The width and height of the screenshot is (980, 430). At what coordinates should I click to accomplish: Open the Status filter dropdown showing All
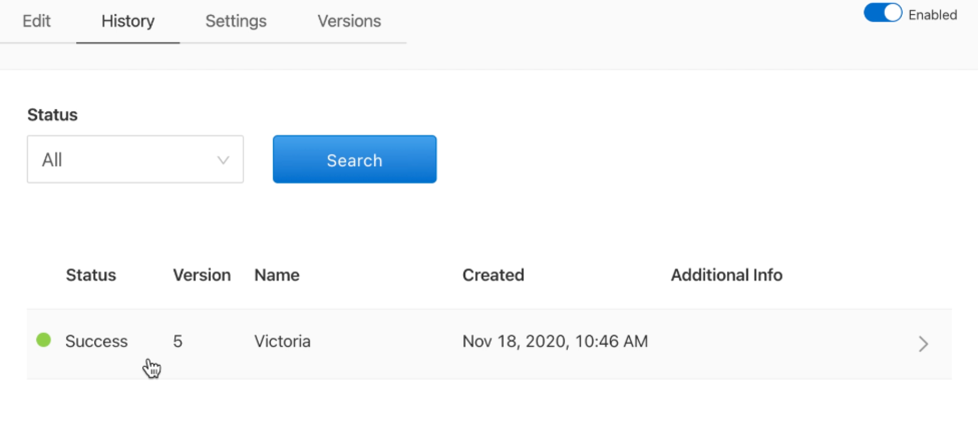pos(135,159)
